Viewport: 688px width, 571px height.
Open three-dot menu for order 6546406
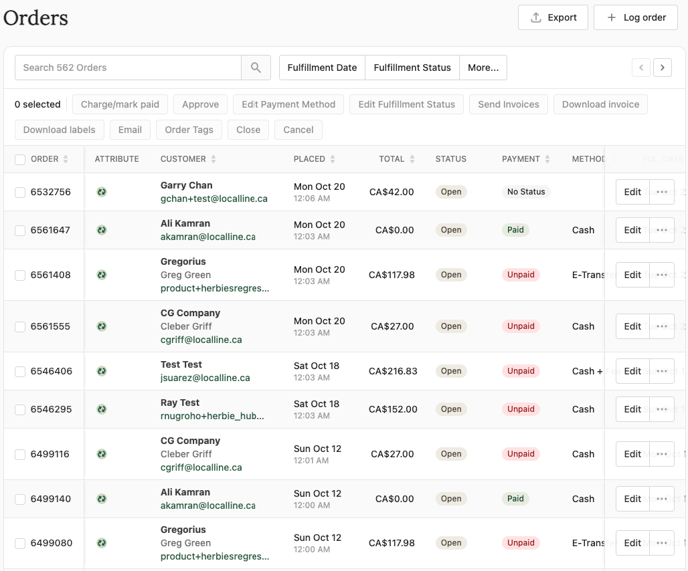(661, 371)
